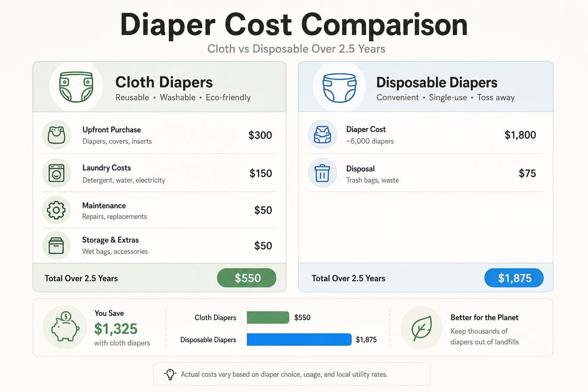Click the with cloth diapers caption
Screen dimensions: 588x392
click(x=122, y=343)
